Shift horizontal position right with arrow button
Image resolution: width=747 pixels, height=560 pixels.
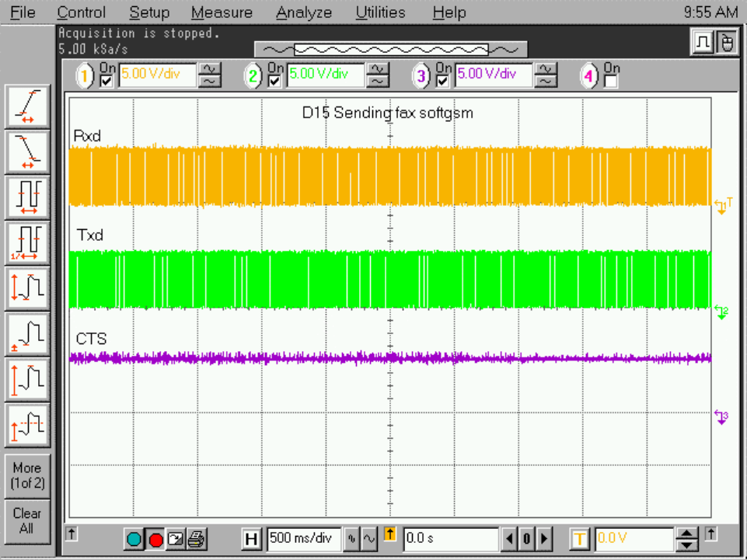pyautogui.click(x=544, y=539)
